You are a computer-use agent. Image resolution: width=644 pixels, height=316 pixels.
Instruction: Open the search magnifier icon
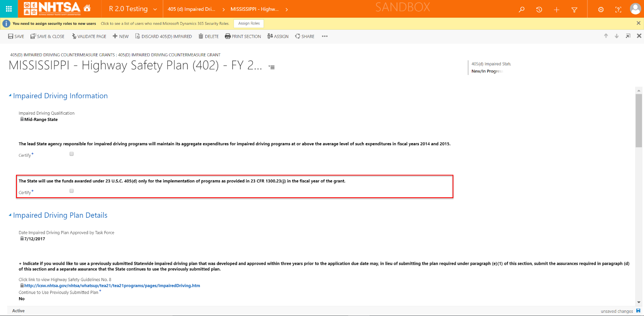522,9
